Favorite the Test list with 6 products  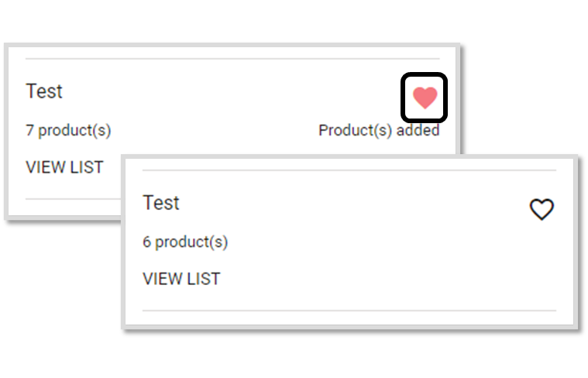point(542,209)
